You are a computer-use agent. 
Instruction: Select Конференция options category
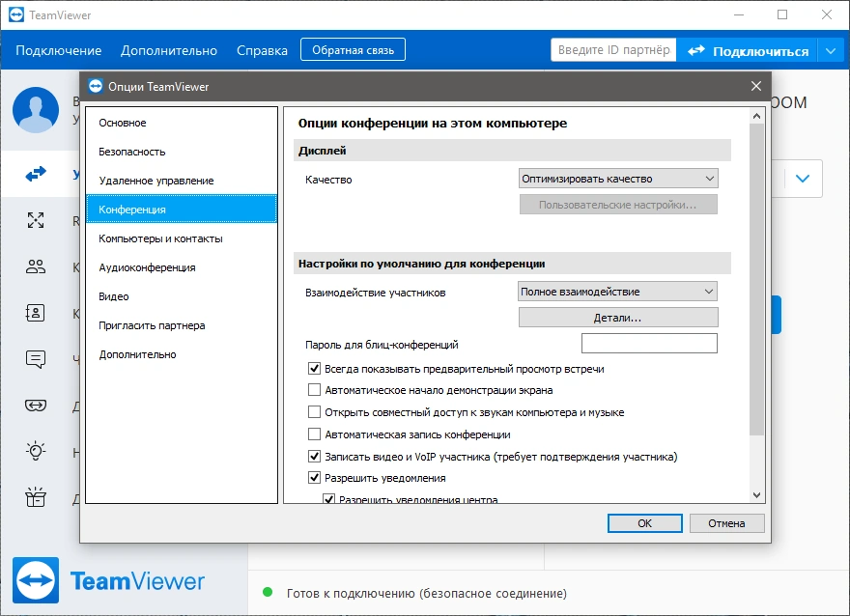click(x=182, y=210)
